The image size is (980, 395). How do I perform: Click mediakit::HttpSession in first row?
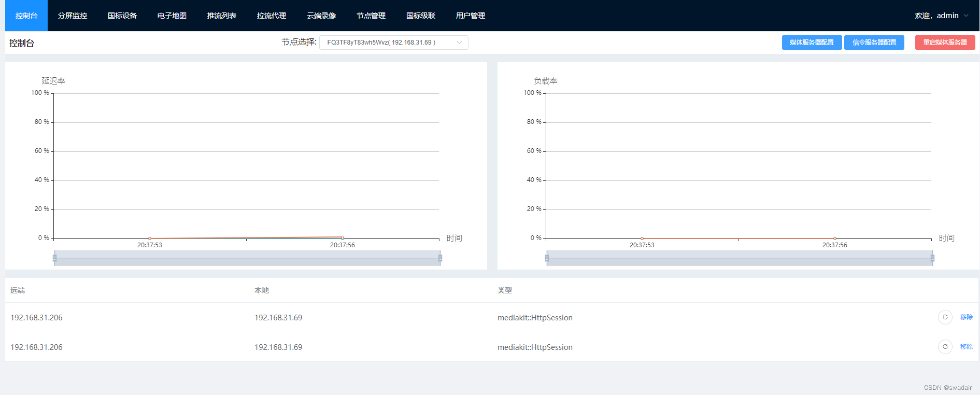535,318
